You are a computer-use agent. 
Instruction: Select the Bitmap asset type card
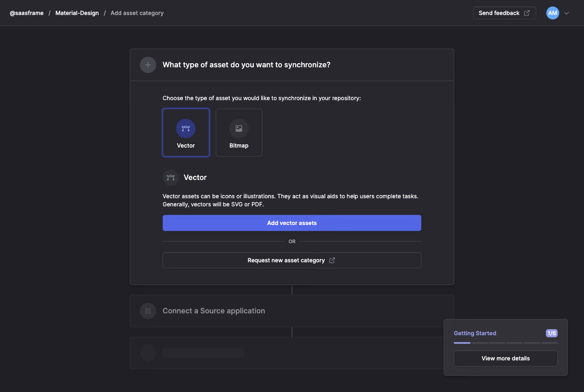coord(239,133)
